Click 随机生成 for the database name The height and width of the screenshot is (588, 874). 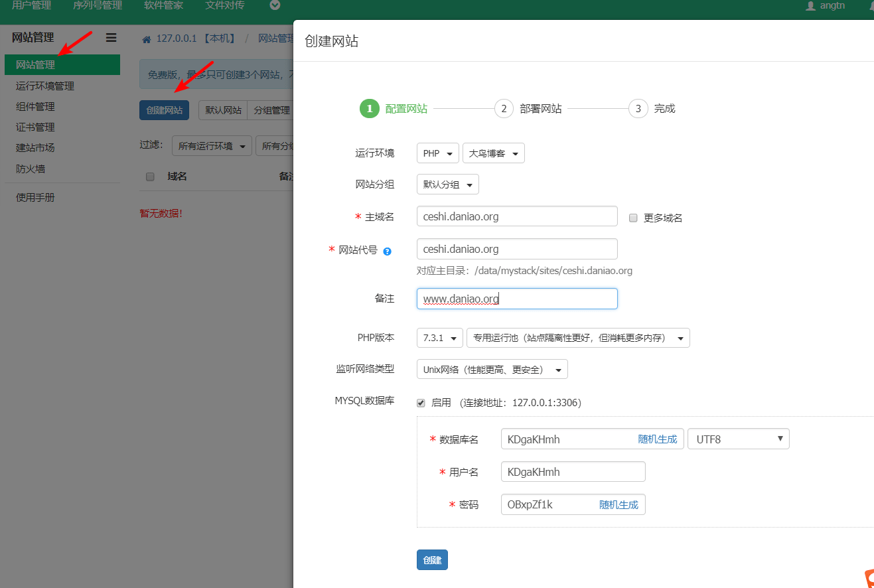[x=657, y=439]
